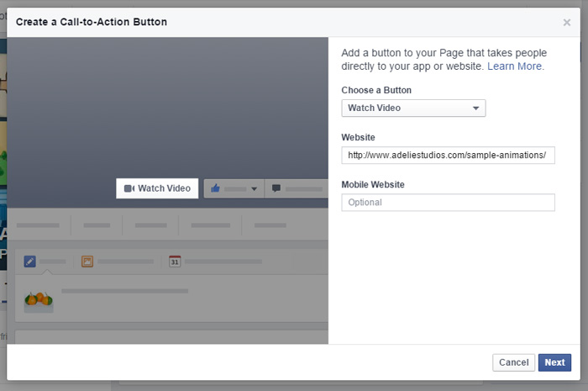Close the Call-to-Action dialog with X
Image resolution: width=588 pixels, height=391 pixels.
[567, 23]
